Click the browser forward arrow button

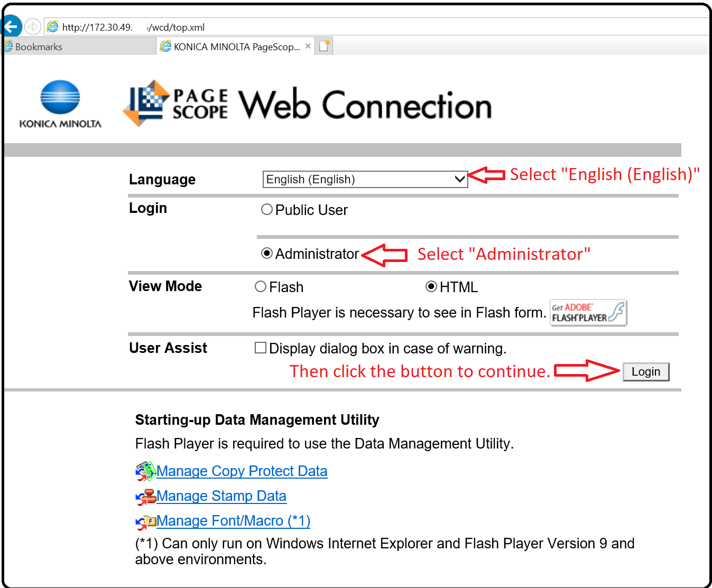pyautogui.click(x=33, y=26)
